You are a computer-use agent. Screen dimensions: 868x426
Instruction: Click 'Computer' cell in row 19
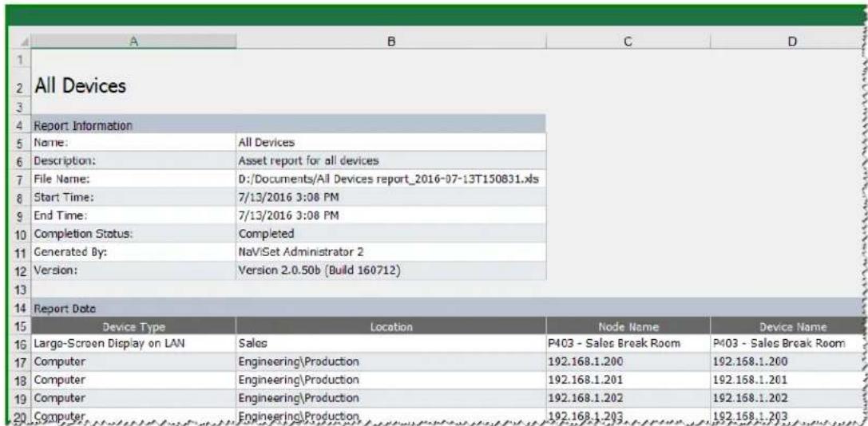133,398
